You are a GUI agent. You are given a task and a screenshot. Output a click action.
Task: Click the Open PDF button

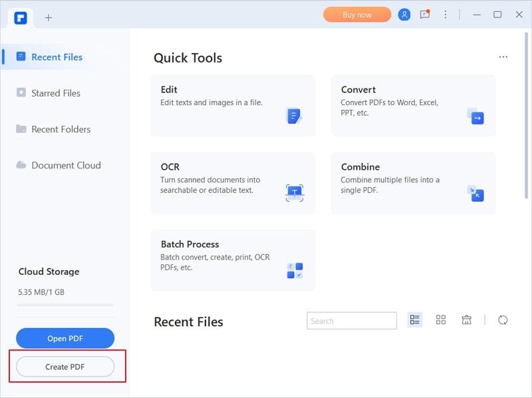(x=65, y=338)
